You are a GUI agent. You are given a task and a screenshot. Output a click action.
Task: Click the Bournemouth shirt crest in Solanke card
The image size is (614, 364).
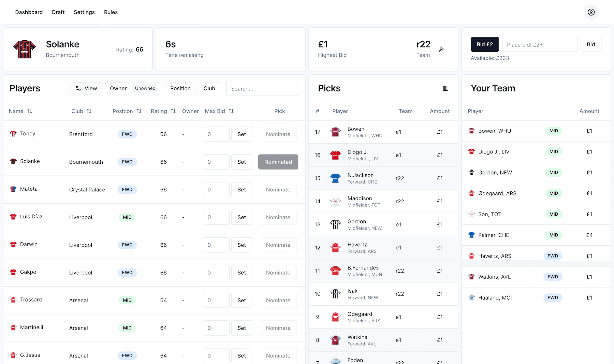pyautogui.click(x=24, y=49)
